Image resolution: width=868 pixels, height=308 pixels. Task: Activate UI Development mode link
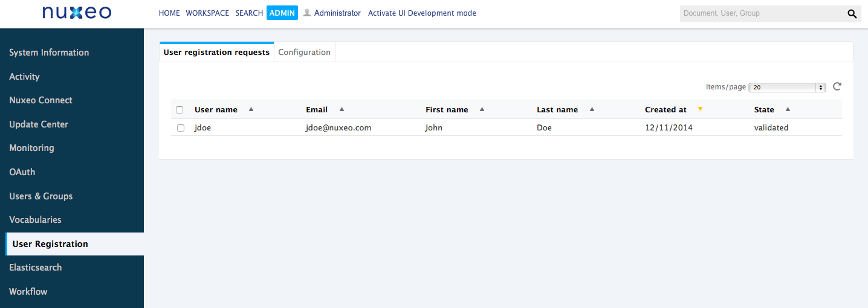(422, 13)
